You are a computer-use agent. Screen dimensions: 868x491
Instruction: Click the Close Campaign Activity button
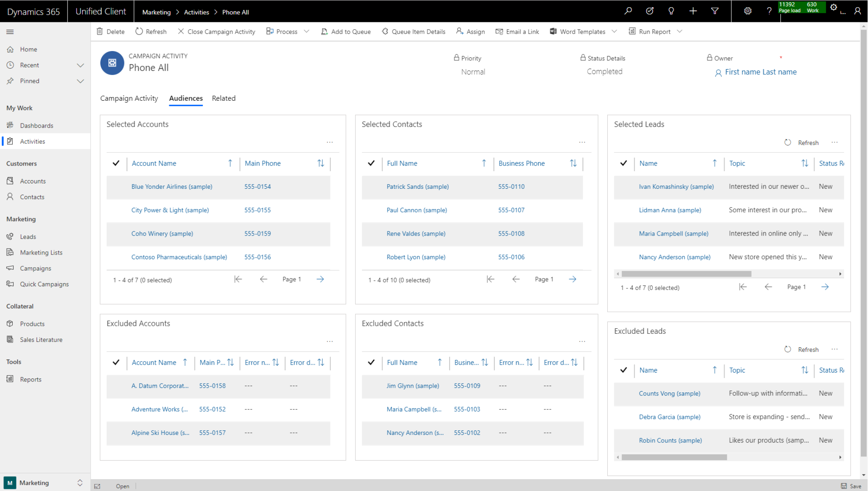point(216,32)
